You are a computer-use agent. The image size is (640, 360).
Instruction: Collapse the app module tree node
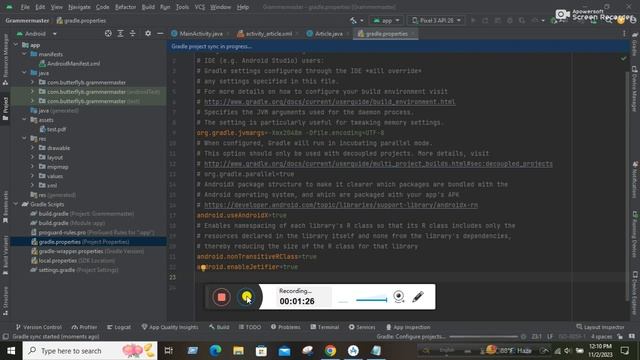16,45
